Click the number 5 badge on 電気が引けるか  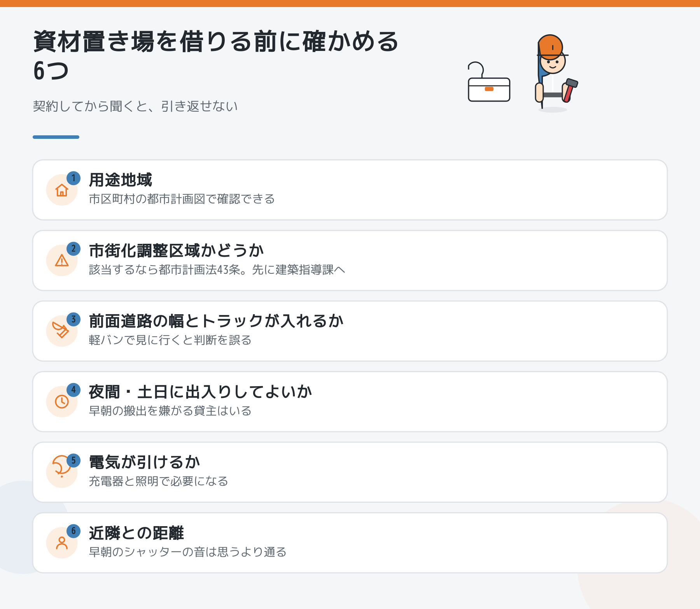click(73, 461)
